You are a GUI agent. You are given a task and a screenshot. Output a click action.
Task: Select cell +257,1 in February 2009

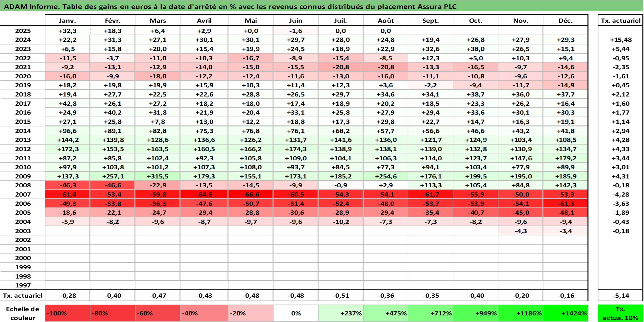point(113,176)
